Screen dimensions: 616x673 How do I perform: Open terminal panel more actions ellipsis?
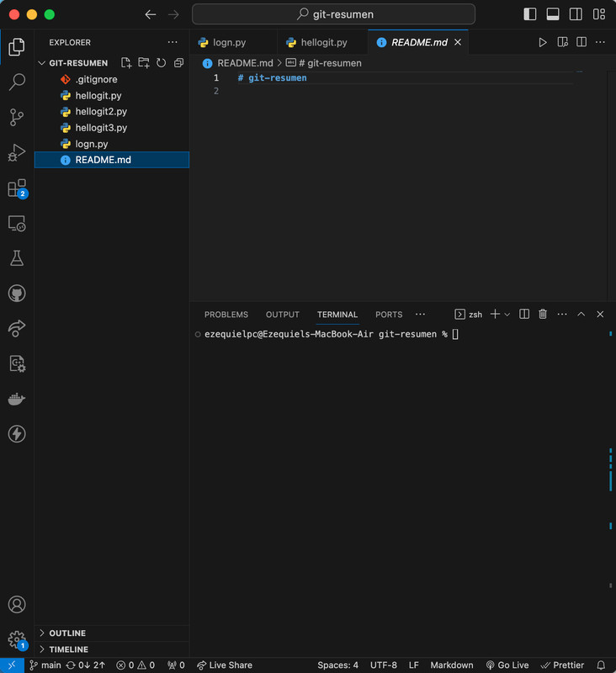562,314
